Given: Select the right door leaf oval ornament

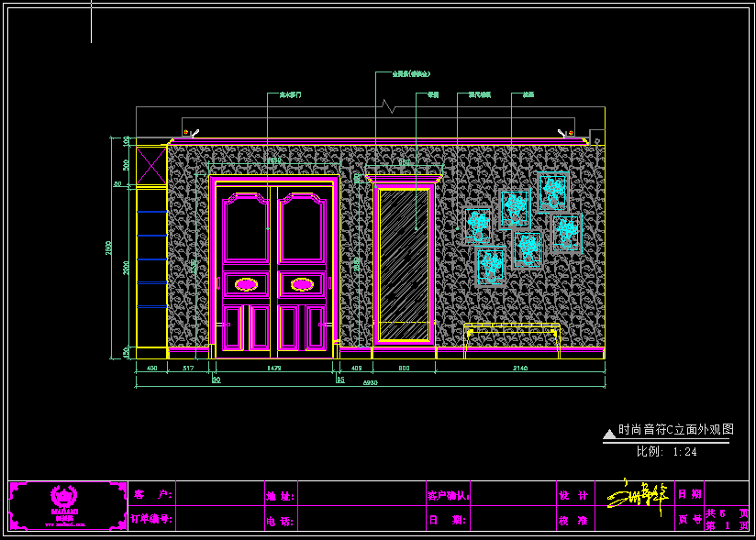Looking at the screenshot, I should [302, 285].
